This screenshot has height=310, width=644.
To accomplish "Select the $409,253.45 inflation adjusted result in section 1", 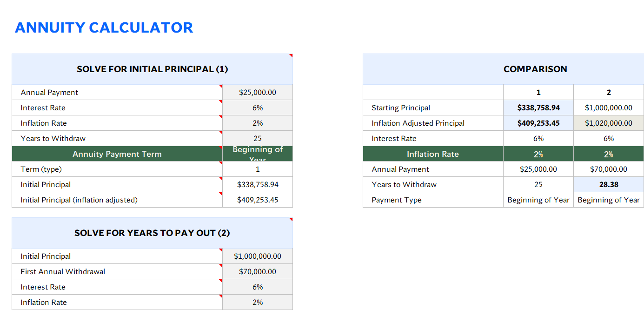I will coord(258,200).
